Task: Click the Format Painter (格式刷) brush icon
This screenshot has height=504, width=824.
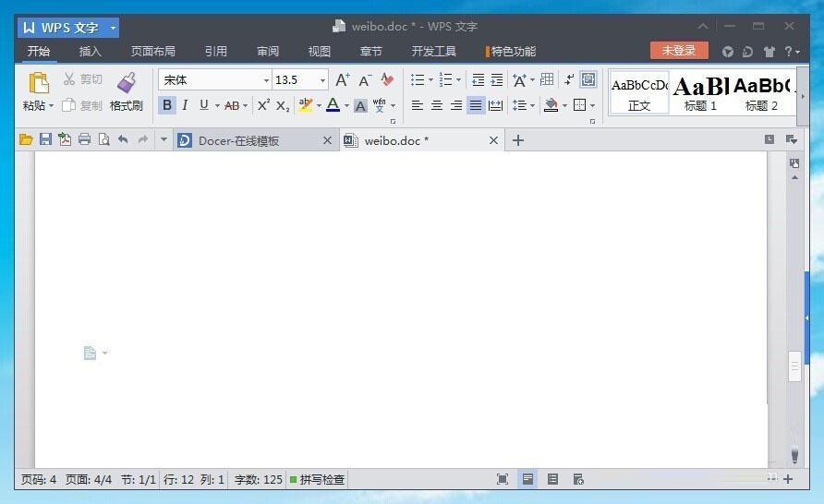Action: (x=126, y=83)
